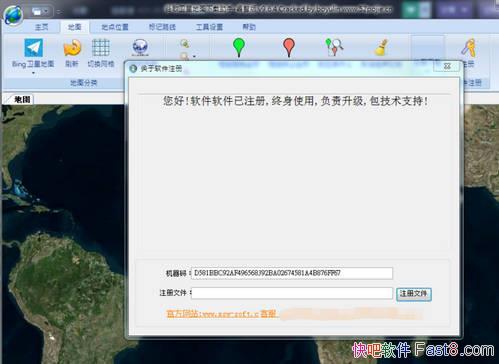Select the 地图 document tab above the map
Screen dimensions: 499x364
pyautogui.click(x=21, y=99)
